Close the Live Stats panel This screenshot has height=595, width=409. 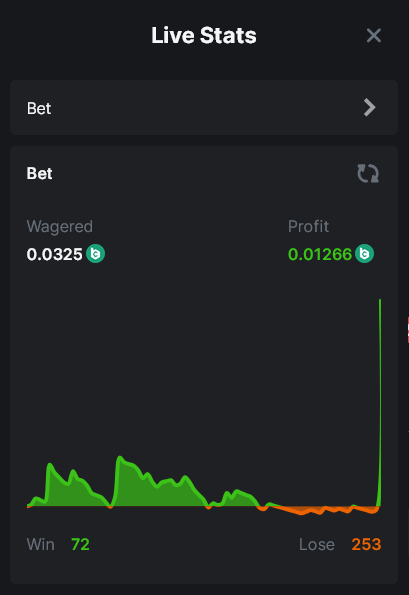click(374, 36)
